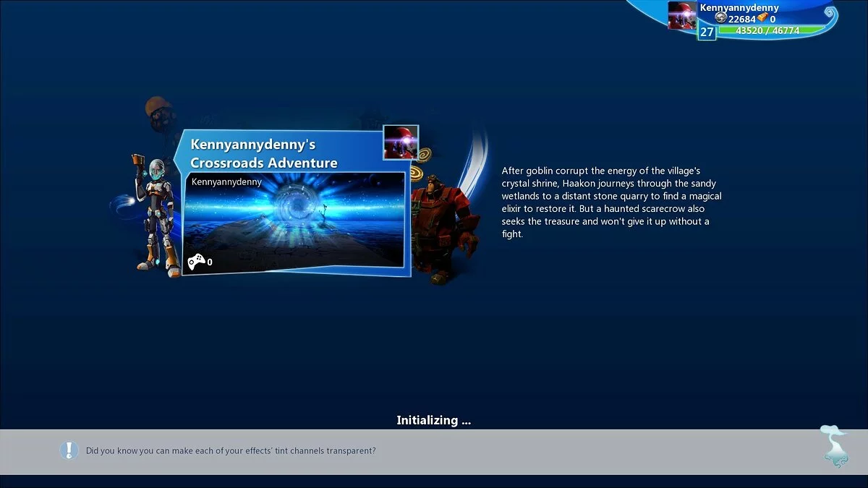Expand the adventure description text
The height and width of the screenshot is (488, 868).
coord(611,202)
